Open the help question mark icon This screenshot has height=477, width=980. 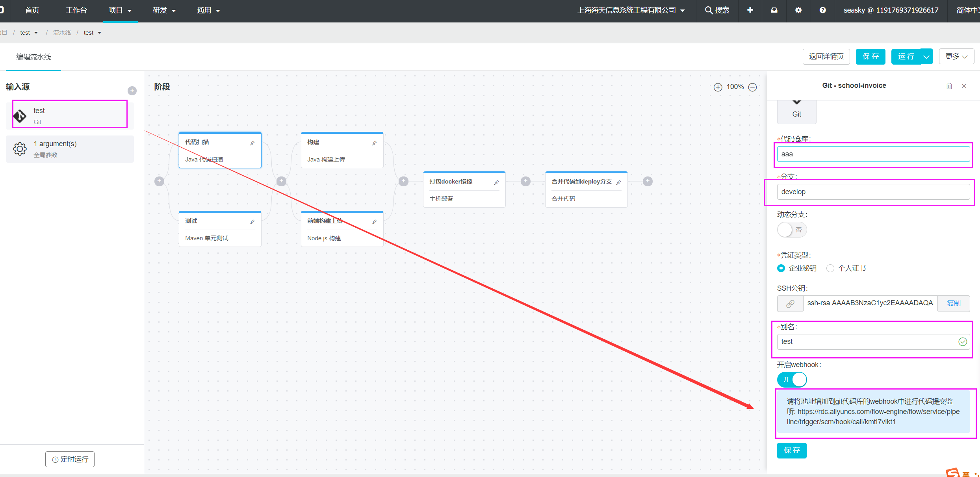[x=822, y=10]
